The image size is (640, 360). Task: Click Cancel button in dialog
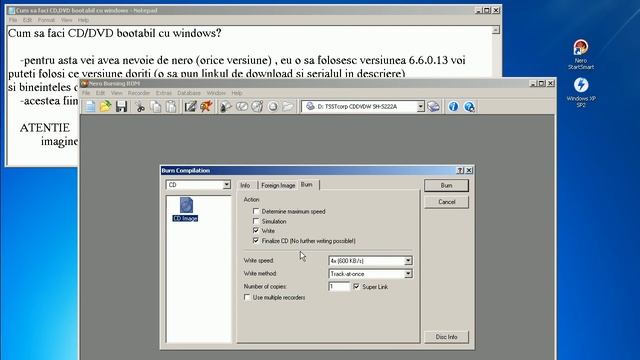(447, 202)
